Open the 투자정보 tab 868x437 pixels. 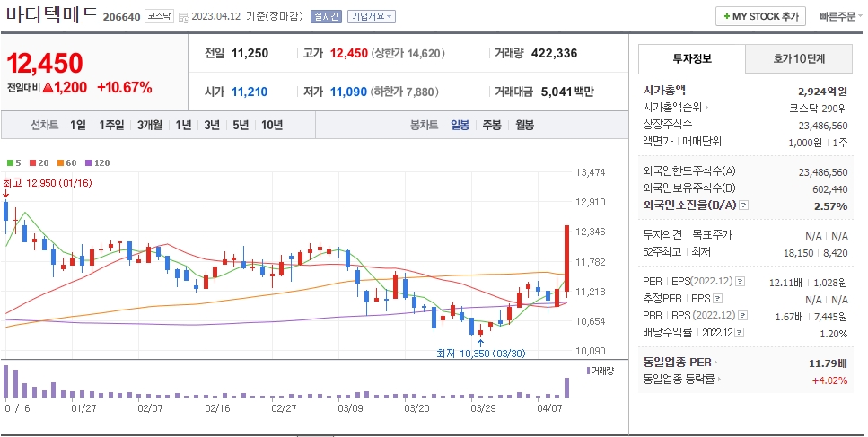(692, 58)
